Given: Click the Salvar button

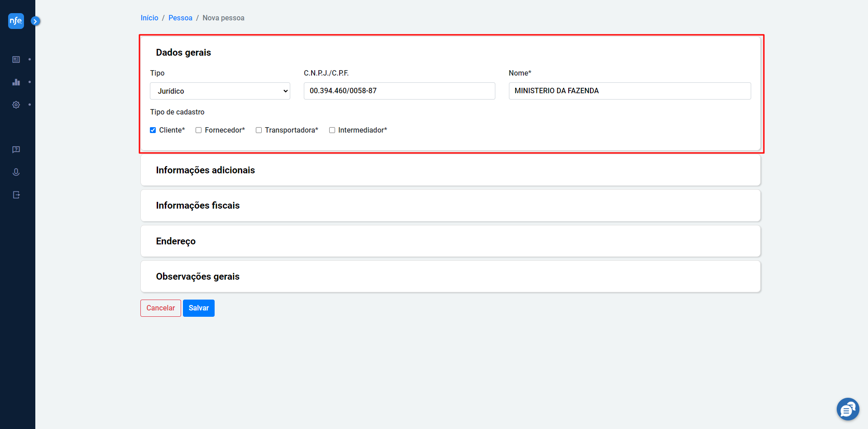Looking at the screenshot, I should click(199, 308).
